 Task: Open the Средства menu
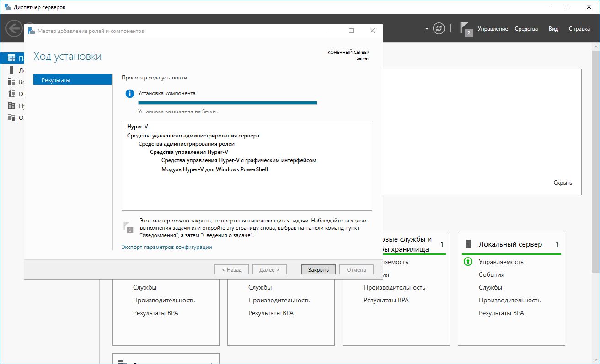(x=526, y=29)
